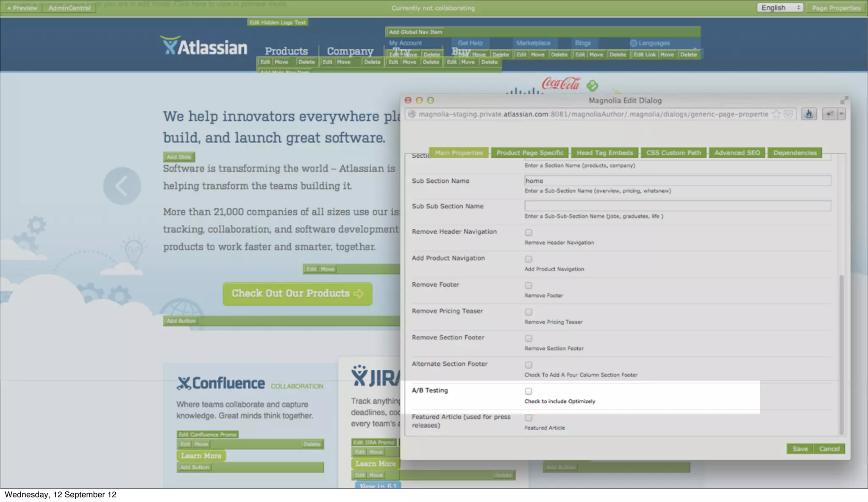Screen dimensions: 868x502
Task: Click the pocket icon in address bar
Action: point(788,114)
